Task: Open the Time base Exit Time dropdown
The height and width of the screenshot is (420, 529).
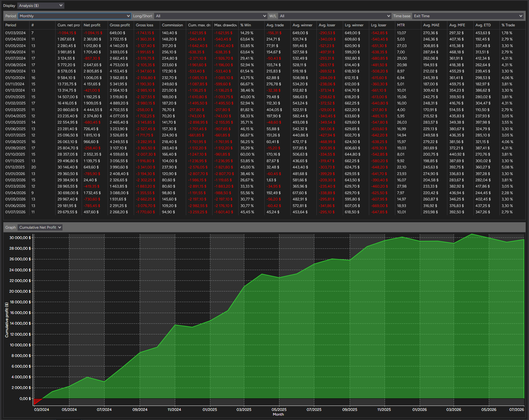Action: pyautogui.click(x=468, y=16)
